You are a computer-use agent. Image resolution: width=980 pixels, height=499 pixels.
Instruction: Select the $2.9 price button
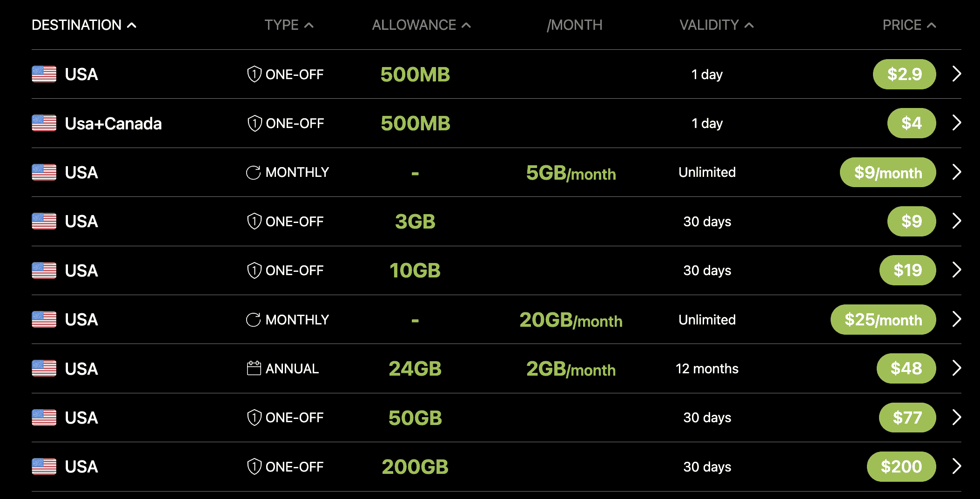(x=904, y=74)
